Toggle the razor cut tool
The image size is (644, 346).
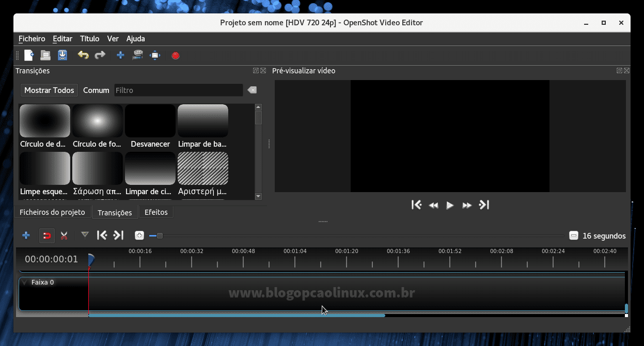(x=64, y=235)
